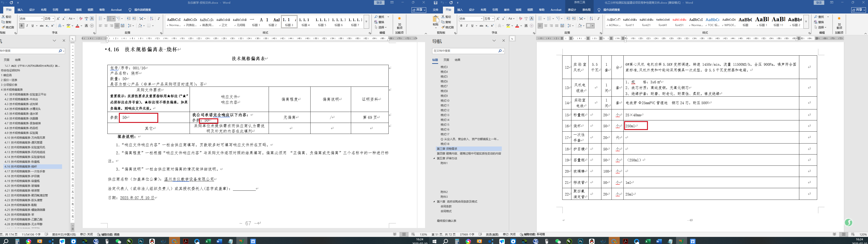868x244 pixels.
Task: Toggle track changes status in right status bar
Action: point(509,235)
